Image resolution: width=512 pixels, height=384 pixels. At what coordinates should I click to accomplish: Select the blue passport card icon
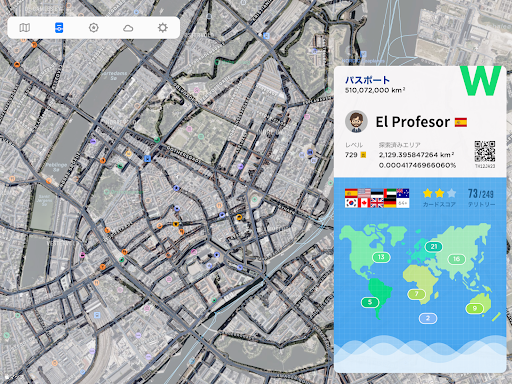click(59, 28)
